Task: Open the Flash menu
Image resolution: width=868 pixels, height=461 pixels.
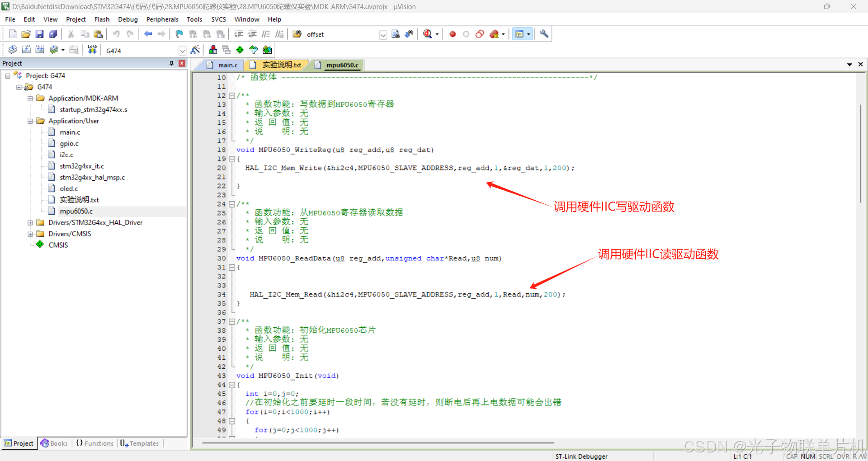Action: pos(102,19)
